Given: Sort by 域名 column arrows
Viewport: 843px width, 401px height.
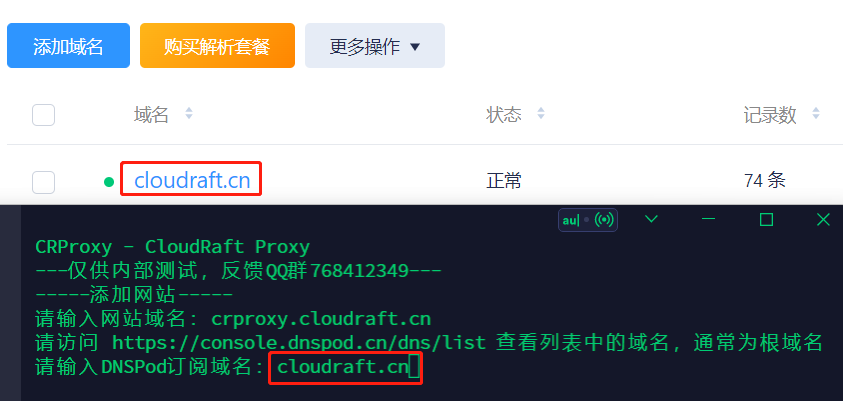Looking at the screenshot, I should click(x=189, y=113).
